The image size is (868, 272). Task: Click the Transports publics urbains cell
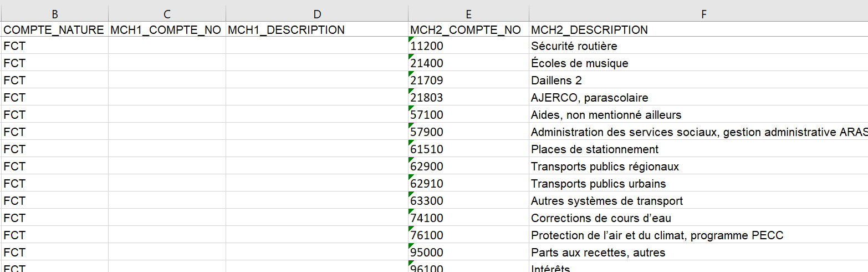698,184
